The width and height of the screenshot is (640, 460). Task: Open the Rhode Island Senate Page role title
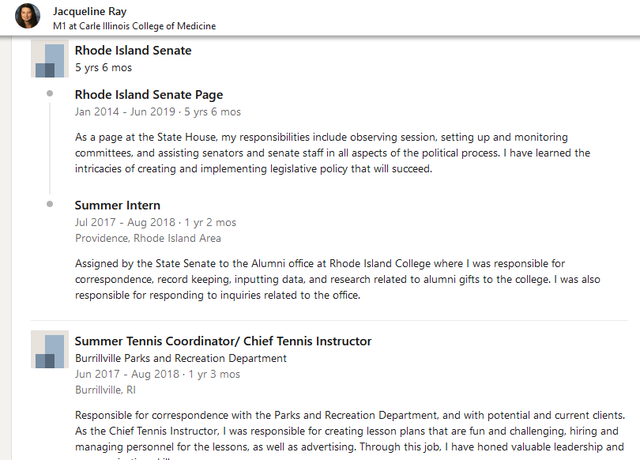point(149,95)
